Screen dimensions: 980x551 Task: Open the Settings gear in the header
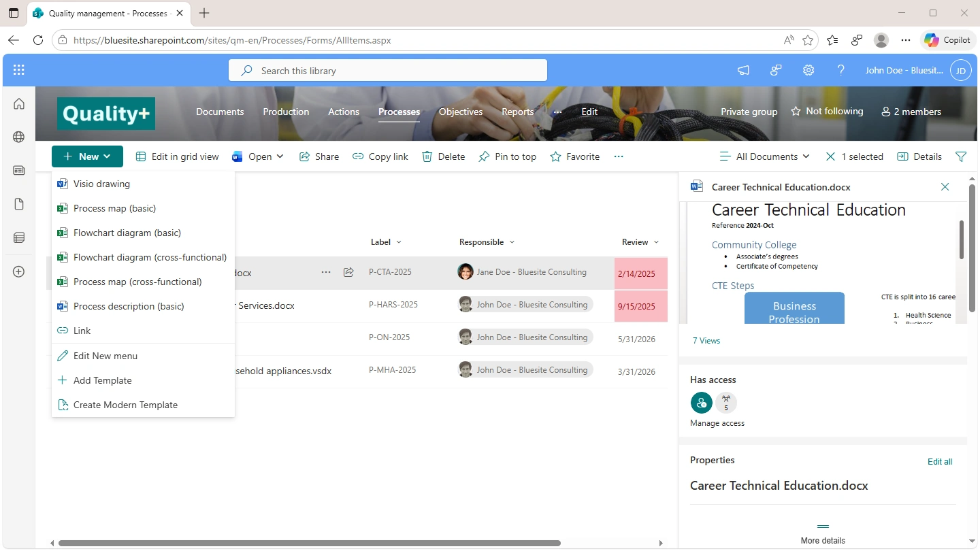coord(808,70)
